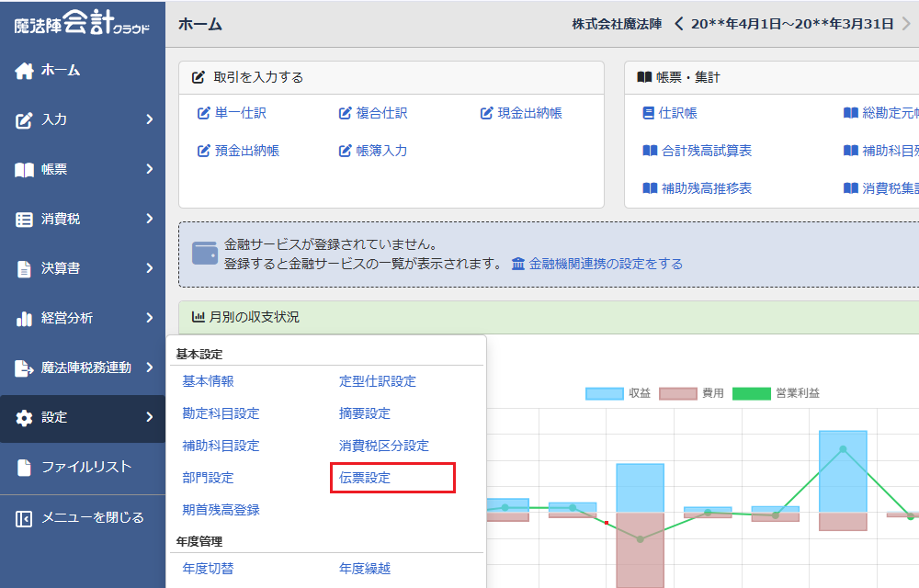Click the Home house icon in sidebar
This screenshot has width=919, height=588.
[24, 71]
